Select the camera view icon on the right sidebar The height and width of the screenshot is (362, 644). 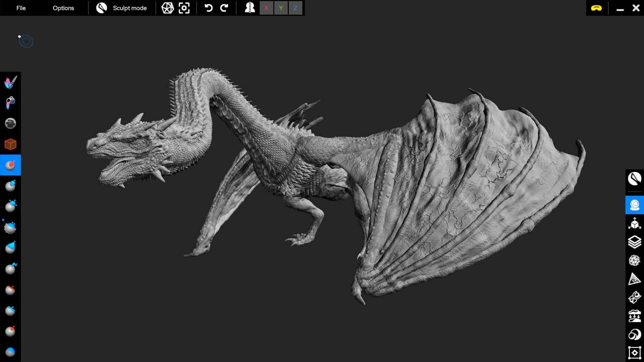click(x=635, y=205)
